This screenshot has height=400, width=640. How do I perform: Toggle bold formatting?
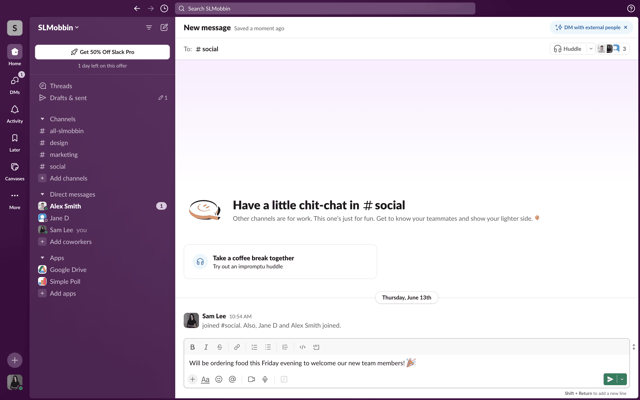pos(192,347)
